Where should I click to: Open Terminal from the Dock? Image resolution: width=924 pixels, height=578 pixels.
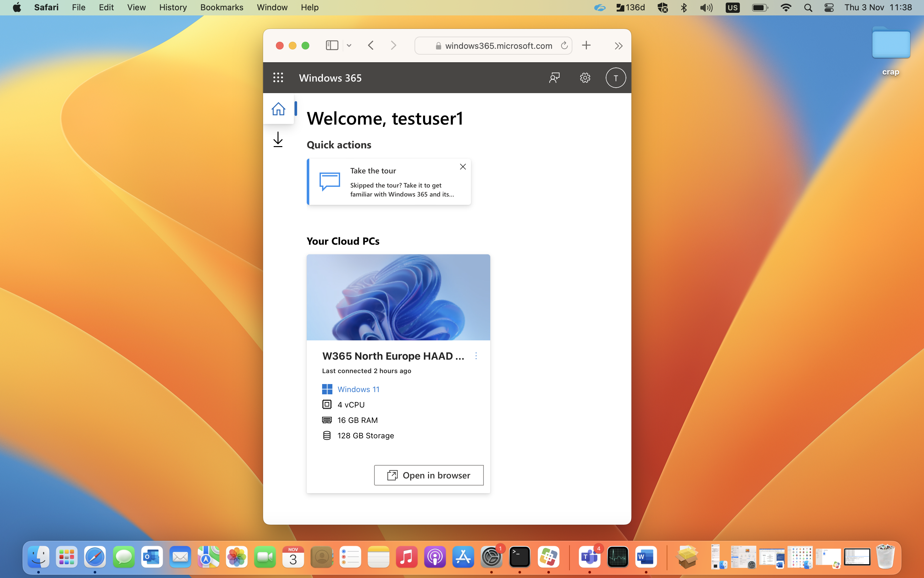point(520,556)
